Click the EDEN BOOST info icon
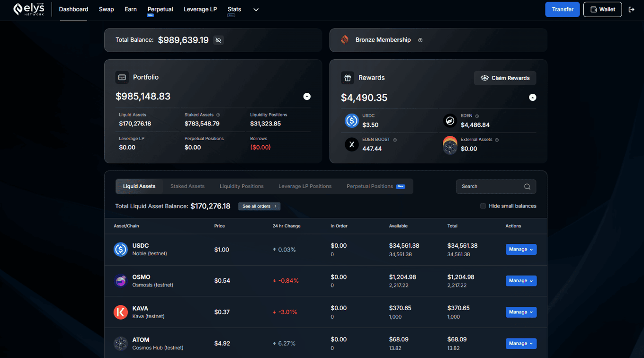The height and width of the screenshot is (358, 644). tap(395, 140)
